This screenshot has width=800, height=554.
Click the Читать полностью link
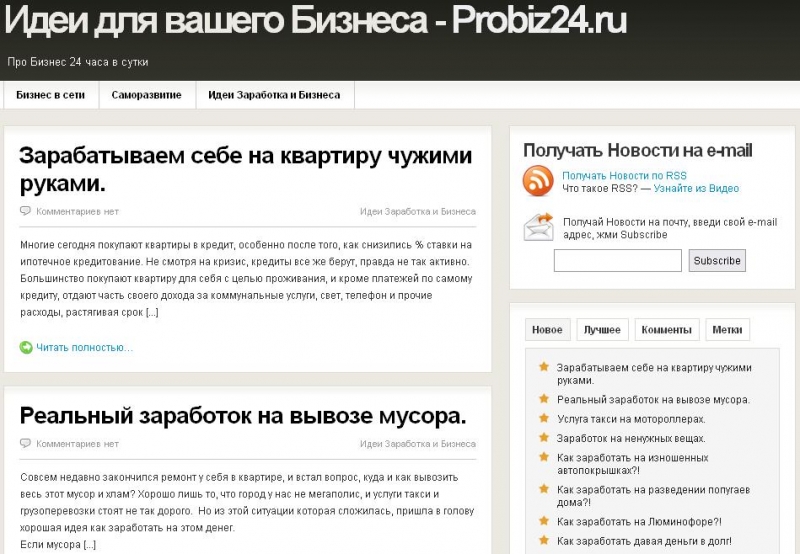pos(84,347)
